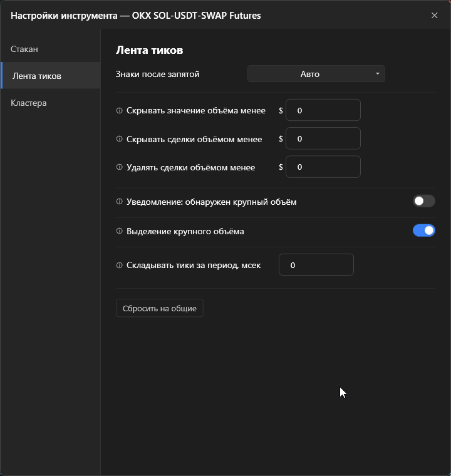Click info icon beside Складывать тики за период
Viewport: 451px width, 476px height.
tap(120, 266)
